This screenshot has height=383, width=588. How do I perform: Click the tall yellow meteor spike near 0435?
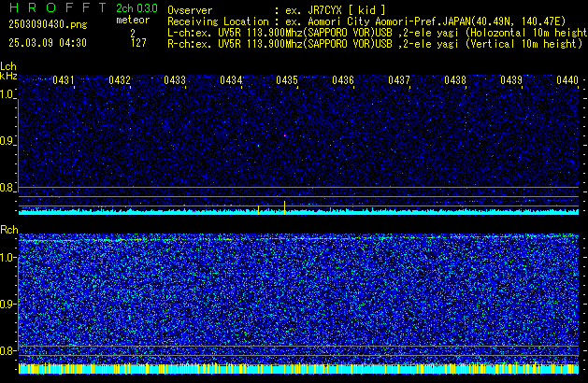pyautogui.click(x=284, y=207)
